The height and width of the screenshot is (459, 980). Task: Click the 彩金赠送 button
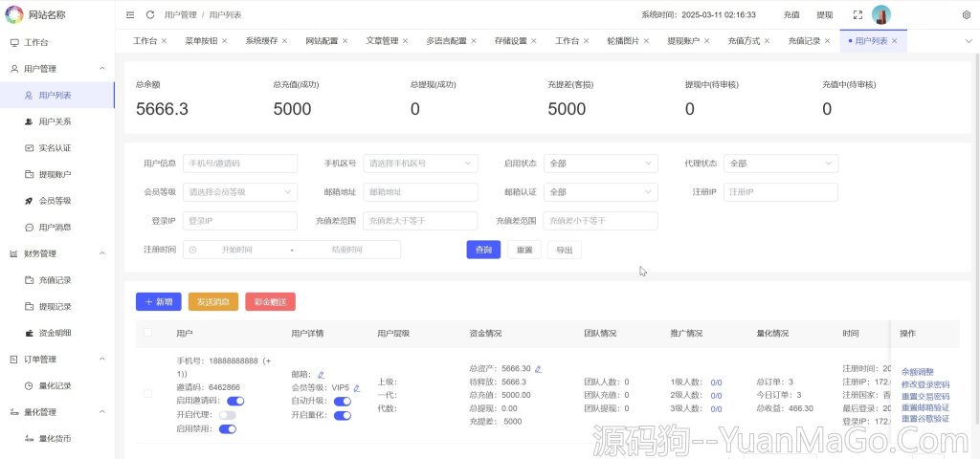270,301
